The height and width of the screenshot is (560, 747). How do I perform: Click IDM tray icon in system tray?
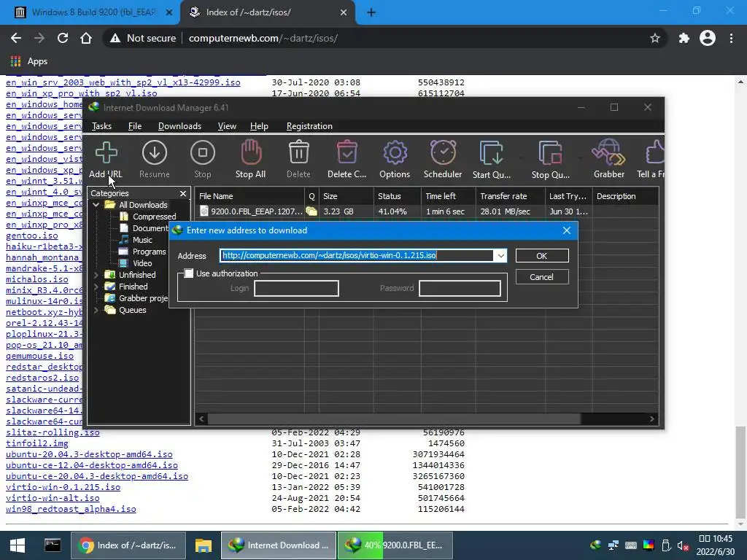[595, 545]
